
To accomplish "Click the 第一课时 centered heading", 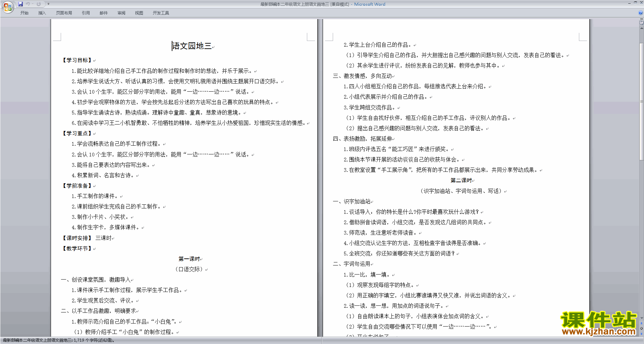I will tap(189, 259).
